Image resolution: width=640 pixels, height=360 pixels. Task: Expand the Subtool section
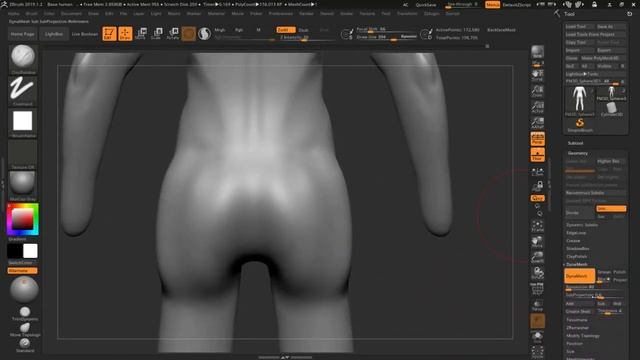(575, 143)
